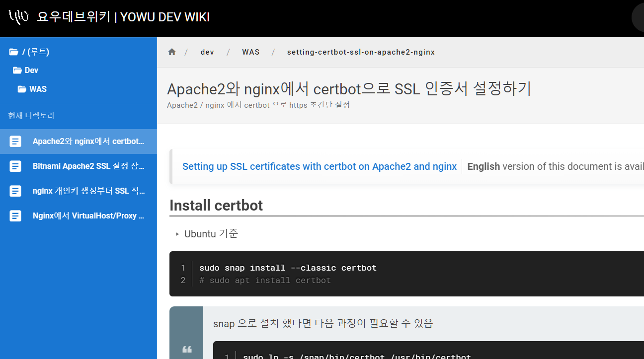Click the sudo snap install --classic certbot line
Image resolution: width=644 pixels, height=359 pixels.
(288, 268)
